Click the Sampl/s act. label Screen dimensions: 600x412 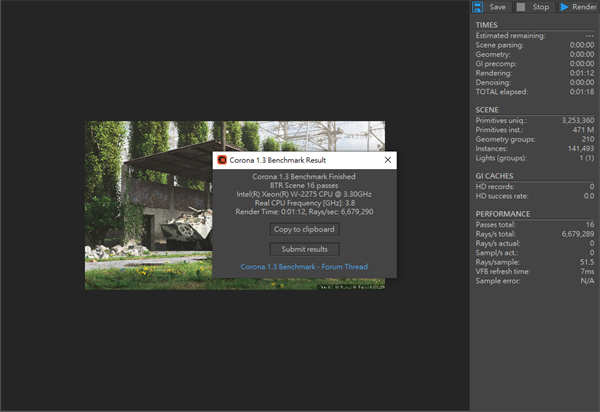click(496, 253)
